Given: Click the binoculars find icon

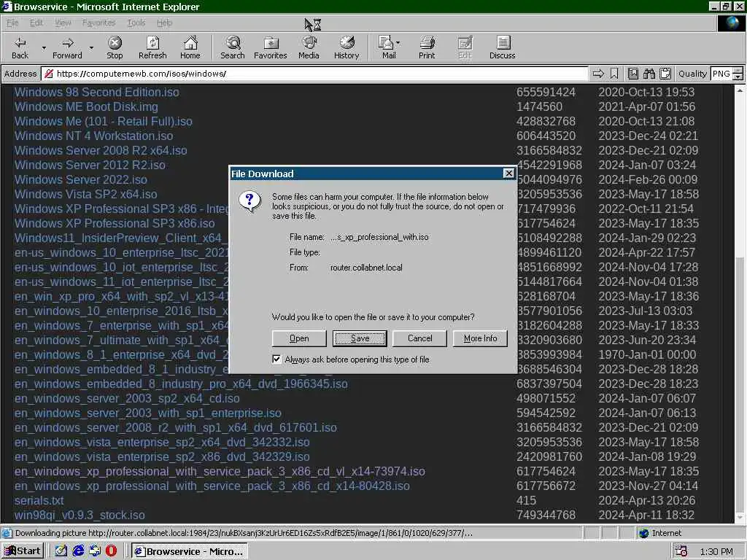Looking at the screenshot, I should point(649,74).
